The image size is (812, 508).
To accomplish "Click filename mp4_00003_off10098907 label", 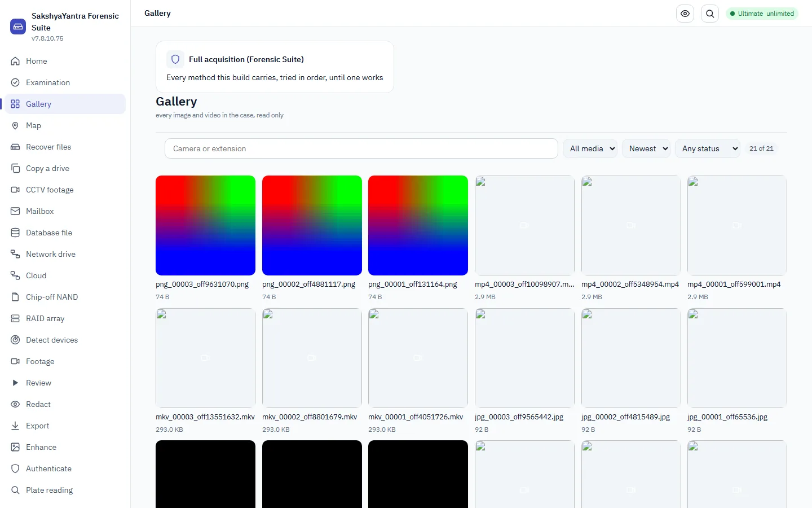I will pyautogui.click(x=524, y=284).
